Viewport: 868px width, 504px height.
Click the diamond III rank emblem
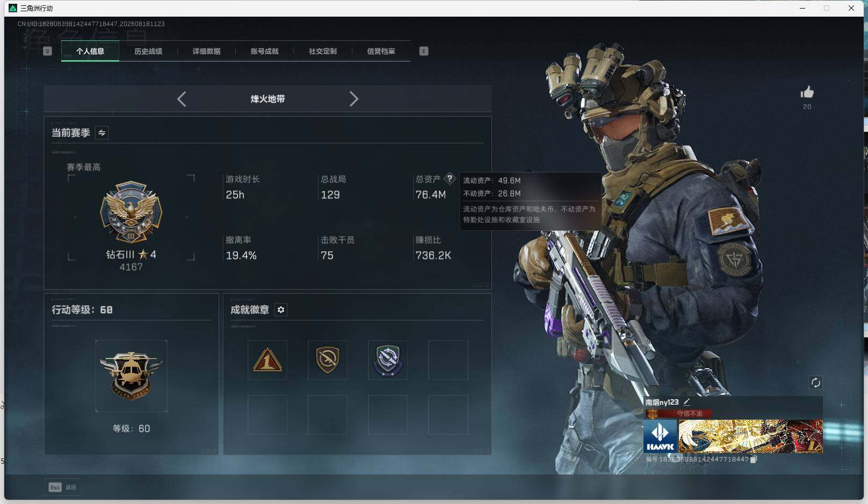coord(131,212)
